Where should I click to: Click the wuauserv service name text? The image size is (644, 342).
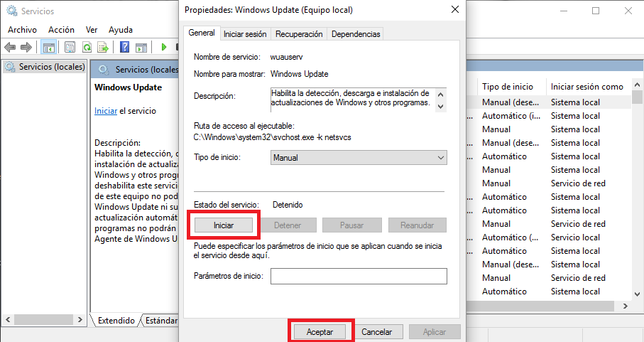point(287,57)
